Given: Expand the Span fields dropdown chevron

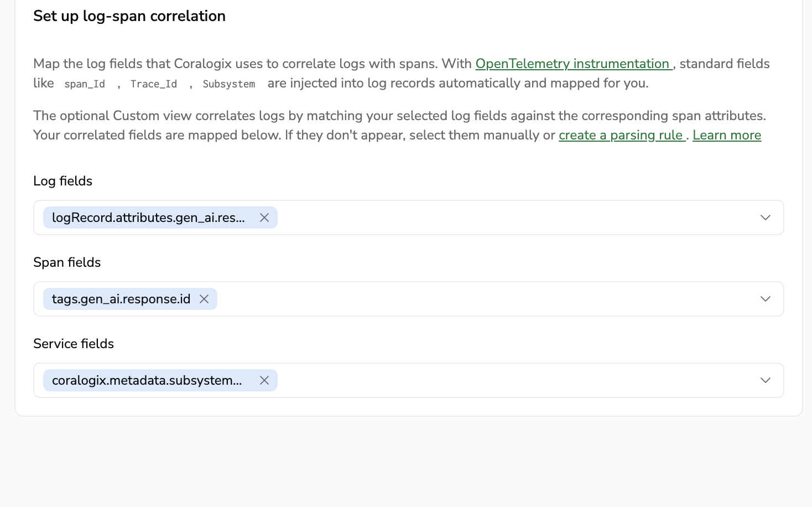Looking at the screenshot, I should point(766,299).
